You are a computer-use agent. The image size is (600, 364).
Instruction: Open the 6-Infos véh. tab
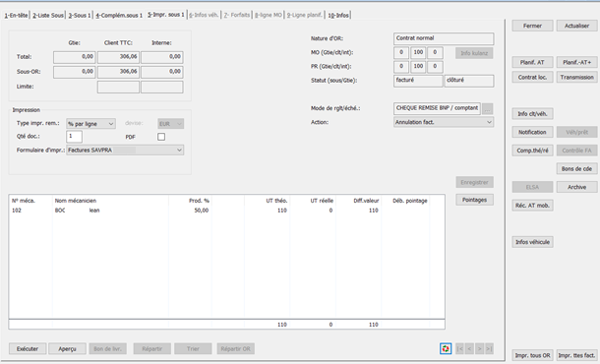(204, 16)
